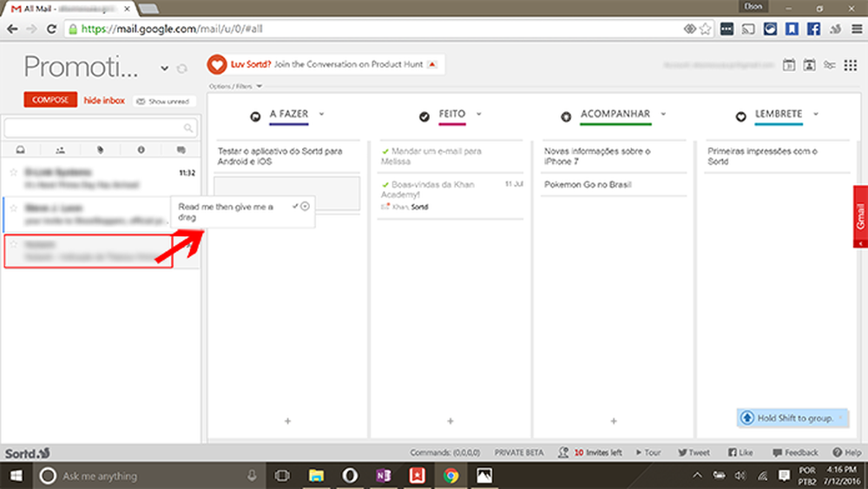The width and height of the screenshot is (868, 489).
Task: Toggle checkmark on Boas-vindas da Khan Academy
Action: click(x=385, y=184)
